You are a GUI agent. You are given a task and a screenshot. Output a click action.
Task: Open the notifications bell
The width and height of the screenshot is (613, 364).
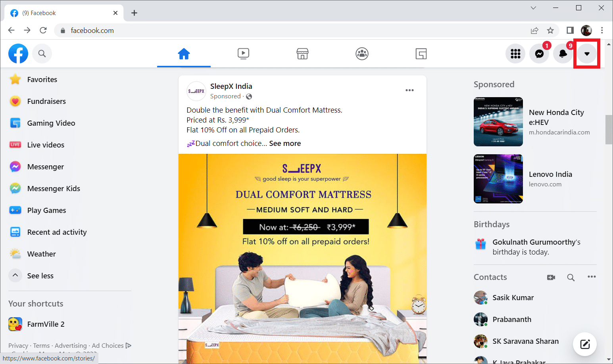point(563,54)
